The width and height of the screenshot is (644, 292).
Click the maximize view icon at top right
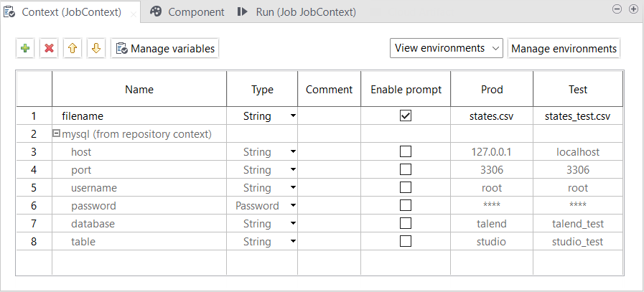pyautogui.click(x=633, y=9)
